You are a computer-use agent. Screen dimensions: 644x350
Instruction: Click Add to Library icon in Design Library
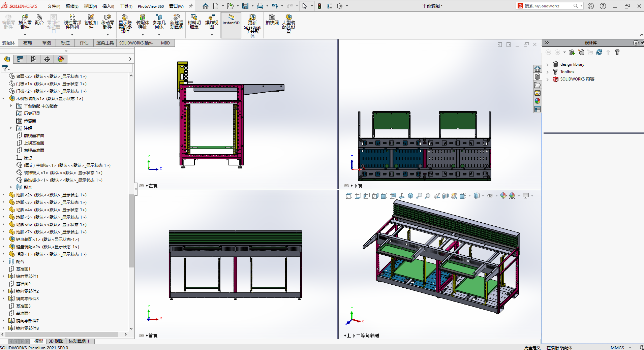coord(572,52)
